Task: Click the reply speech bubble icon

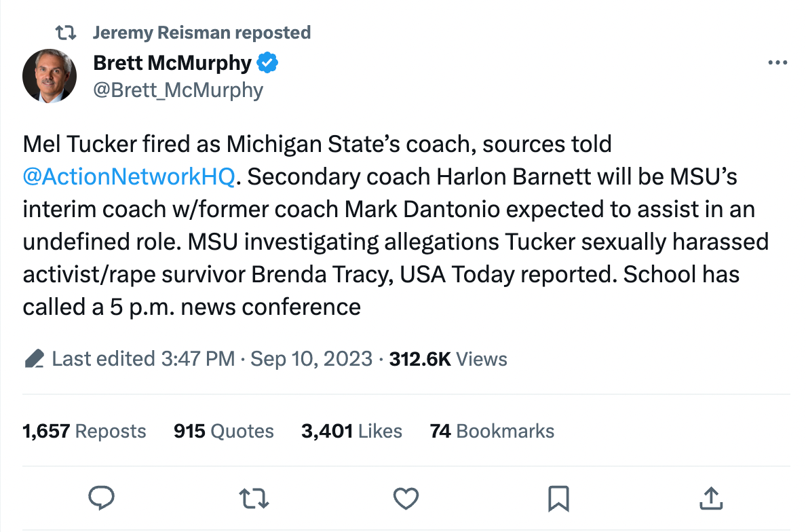Action: [x=102, y=499]
